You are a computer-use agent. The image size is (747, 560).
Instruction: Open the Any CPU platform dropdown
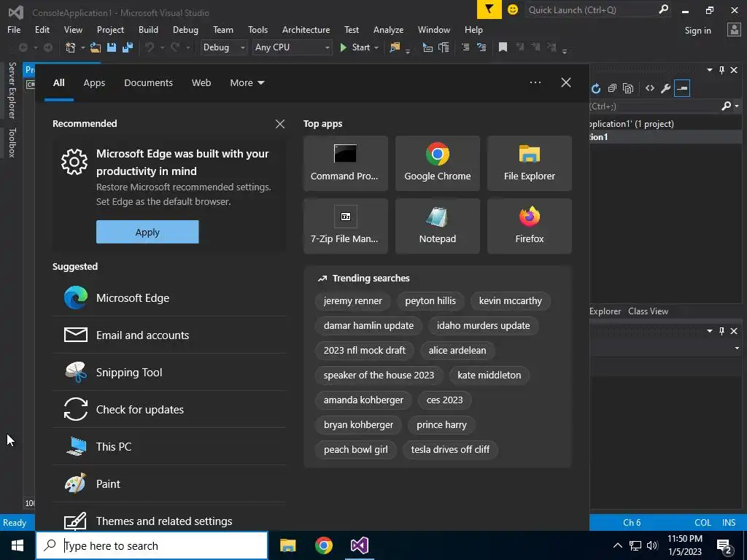pos(292,47)
